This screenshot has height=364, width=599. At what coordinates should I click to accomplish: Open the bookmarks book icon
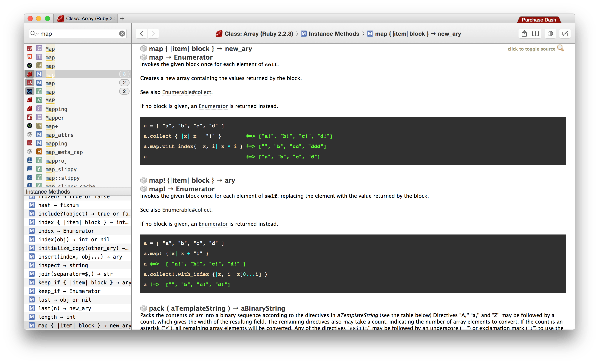[x=536, y=34]
